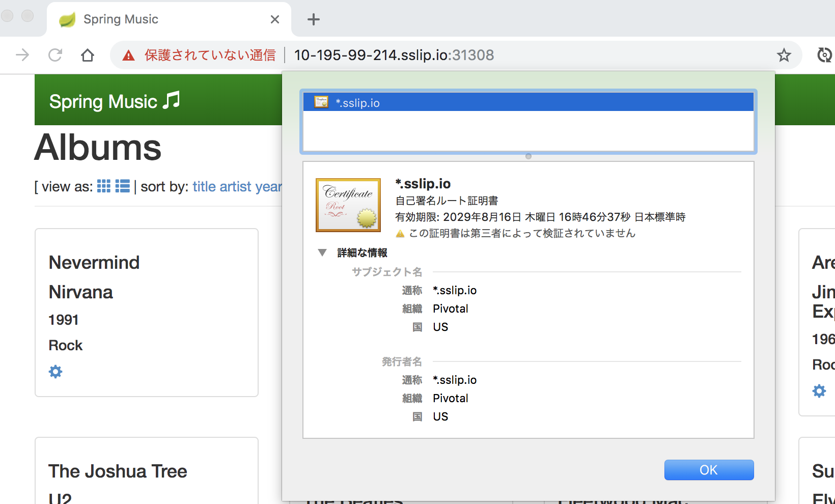Click The Joshua Tree album title
835x504 pixels.
pos(118,471)
